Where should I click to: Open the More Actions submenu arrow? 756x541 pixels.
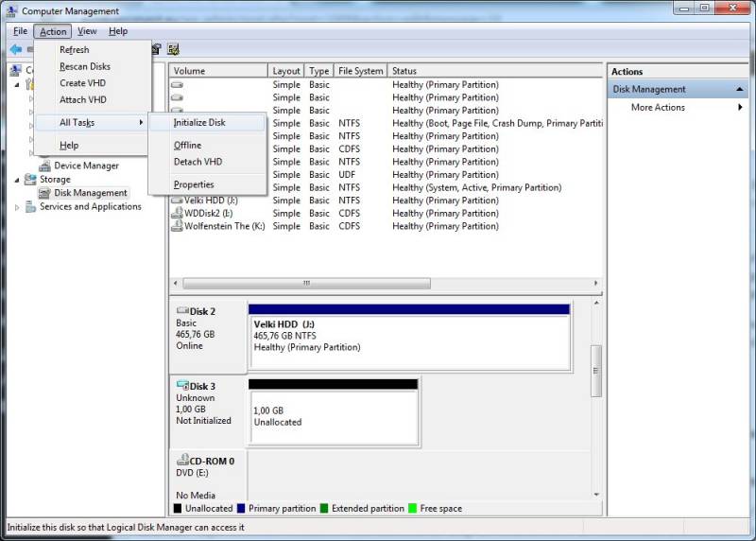pyautogui.click(x=740, y=107)
